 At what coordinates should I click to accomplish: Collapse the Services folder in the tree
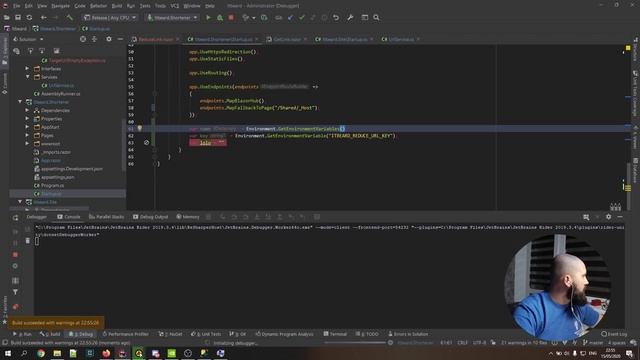pyautogui.click(x=27, y=77)
